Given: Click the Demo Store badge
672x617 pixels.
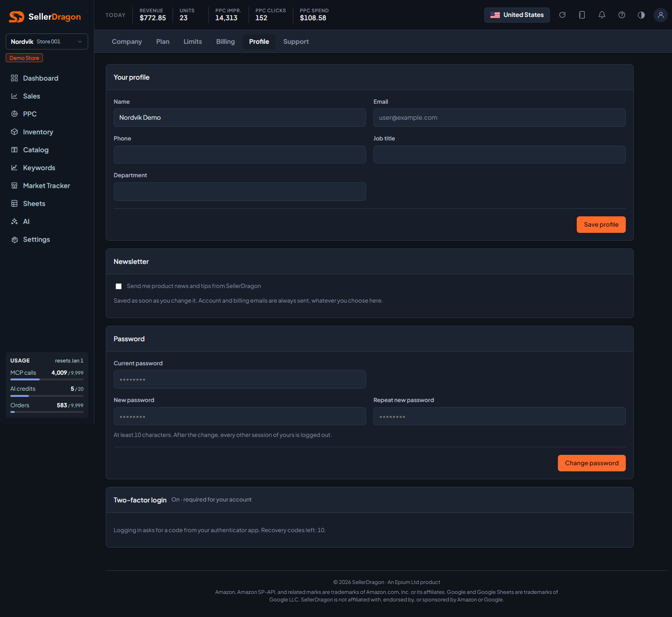Looking at the screenshot, I should click(25, 58).
